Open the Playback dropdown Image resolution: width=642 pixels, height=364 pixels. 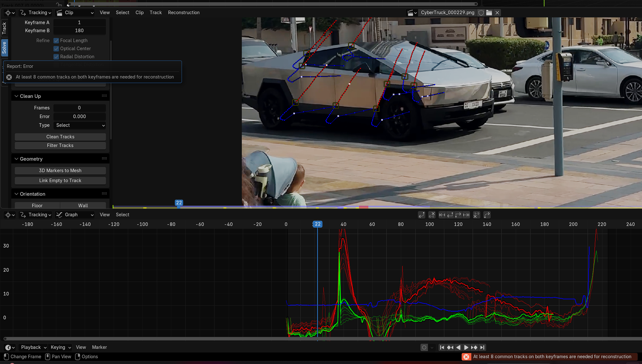34,347
